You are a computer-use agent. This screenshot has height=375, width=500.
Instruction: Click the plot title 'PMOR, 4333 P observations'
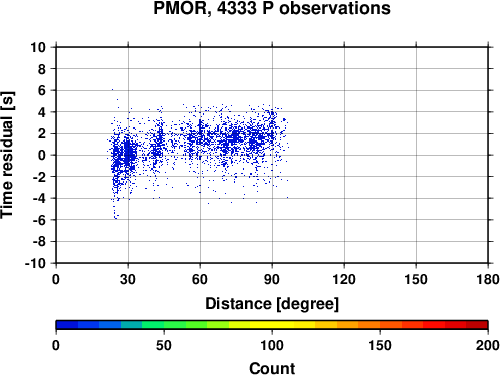(x=272, y=8)
